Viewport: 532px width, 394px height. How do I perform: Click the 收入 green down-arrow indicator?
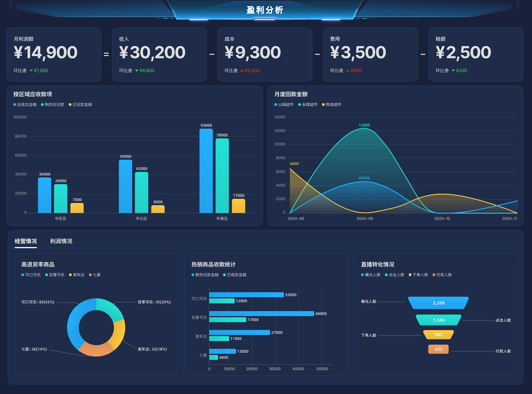click(137, 71)
